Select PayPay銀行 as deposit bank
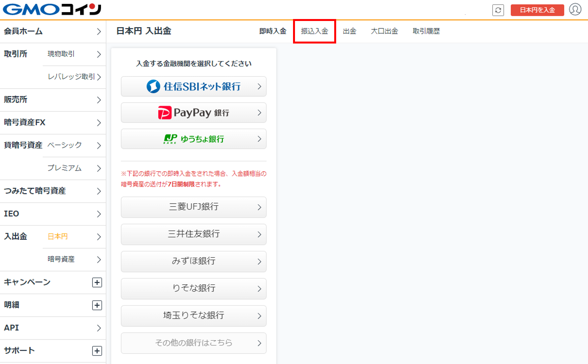This screenshot has width=588, height=364. pyautogui.click(x=193, y=113)
